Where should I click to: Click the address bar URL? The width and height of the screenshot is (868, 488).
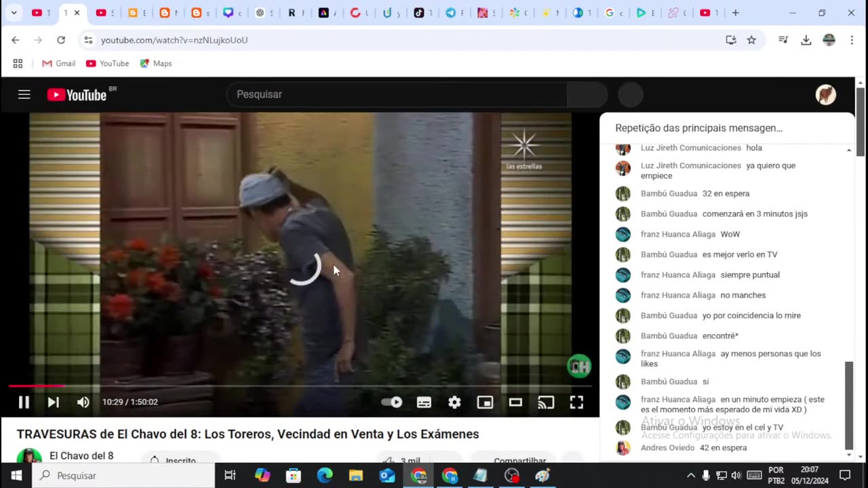pyautogui.click(x=174, y=40)
